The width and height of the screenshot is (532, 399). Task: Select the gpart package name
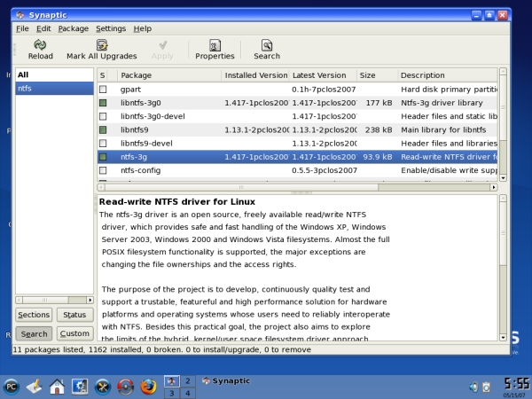point(130,90)
